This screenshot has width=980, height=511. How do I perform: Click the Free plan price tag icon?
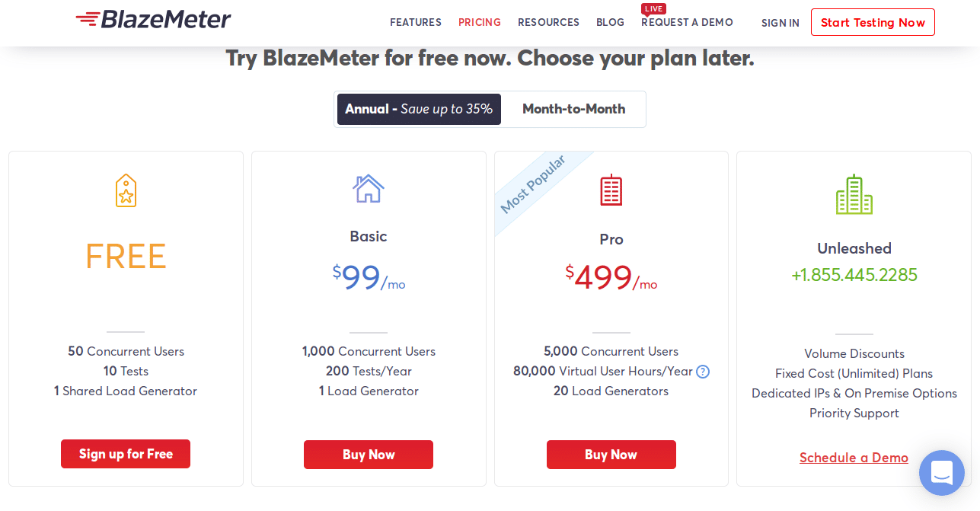point(125,190)
